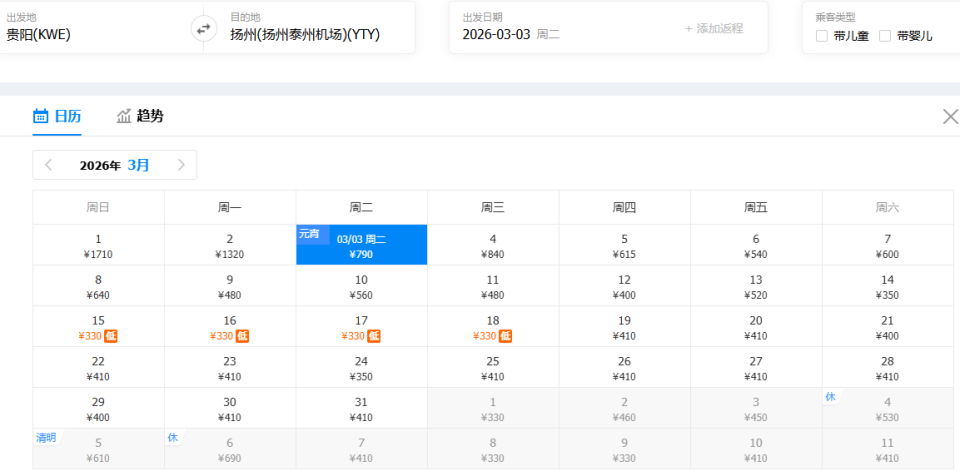Viewport: 960px width, 476px height.
Task: Click the trend chart icon beside 趋势
Action: pos(124,116)
